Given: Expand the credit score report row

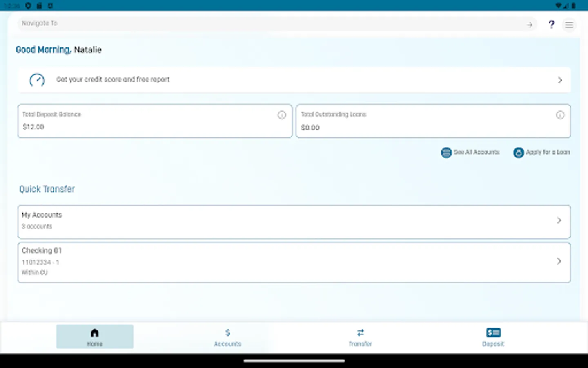Looking at the screenshot, I should pyautogui.click(x=560, y=80).
